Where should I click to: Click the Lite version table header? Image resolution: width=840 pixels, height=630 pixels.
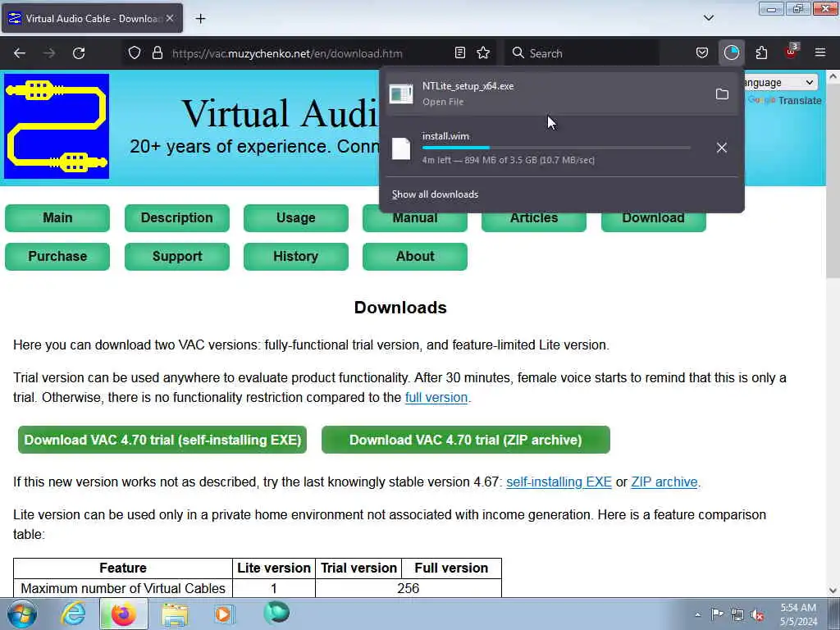click(274, 568)
